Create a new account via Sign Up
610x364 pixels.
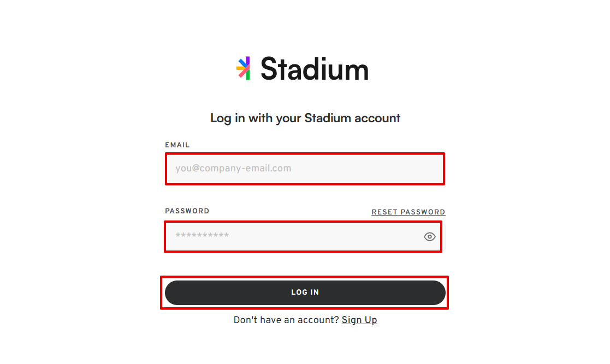pos(359,320)
